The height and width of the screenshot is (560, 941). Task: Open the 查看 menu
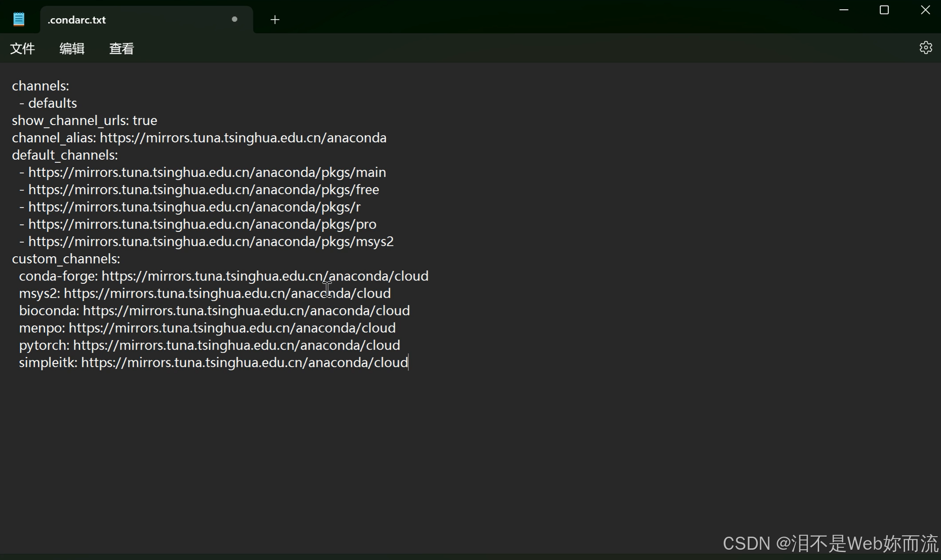tap(121, 49)
